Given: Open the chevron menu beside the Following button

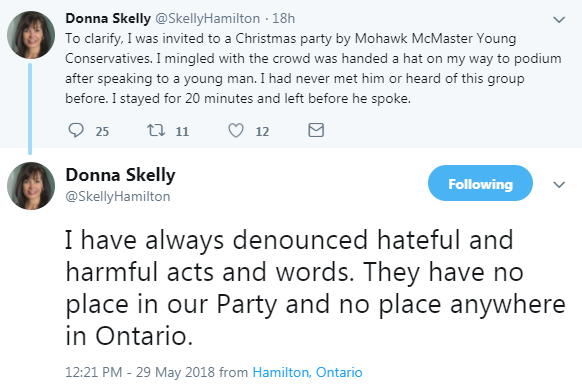Looking at the screenshot, I should [559, 184].
